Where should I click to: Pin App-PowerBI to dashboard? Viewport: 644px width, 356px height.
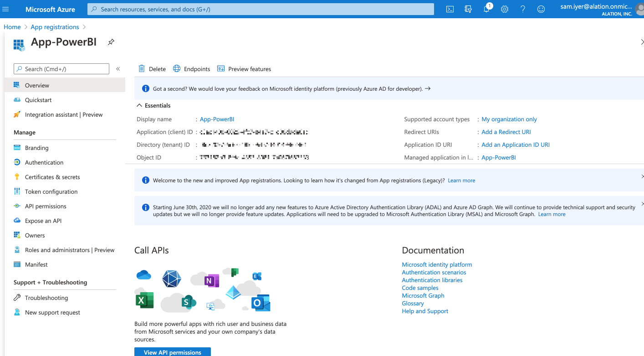tap(111, 42)
